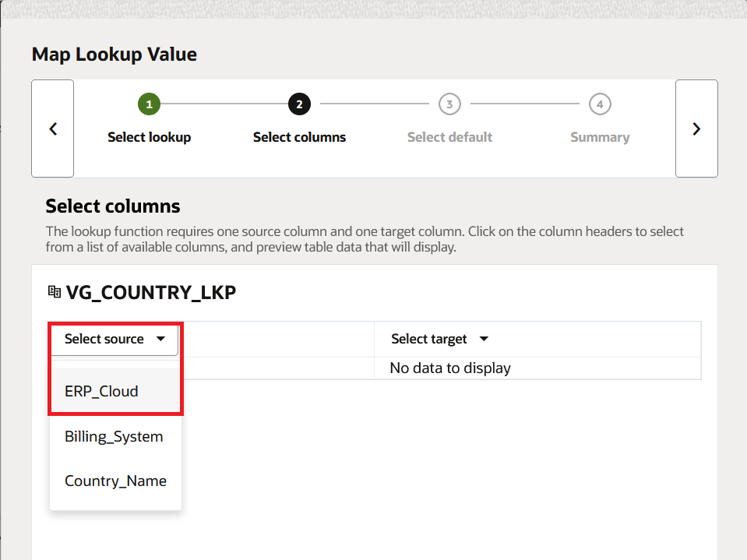Click the caret arrow next to Select source
The width and height of the screenshot is (747, 560).
[x=160, y=339]
